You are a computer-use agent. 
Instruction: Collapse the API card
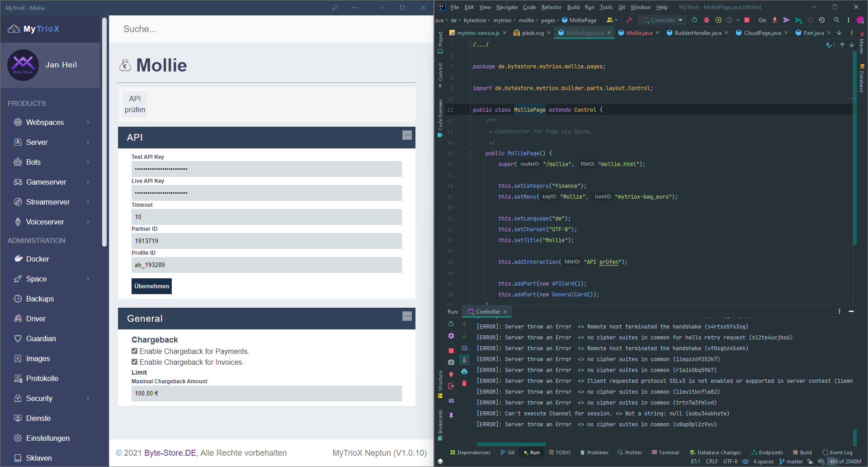[407, 135]
